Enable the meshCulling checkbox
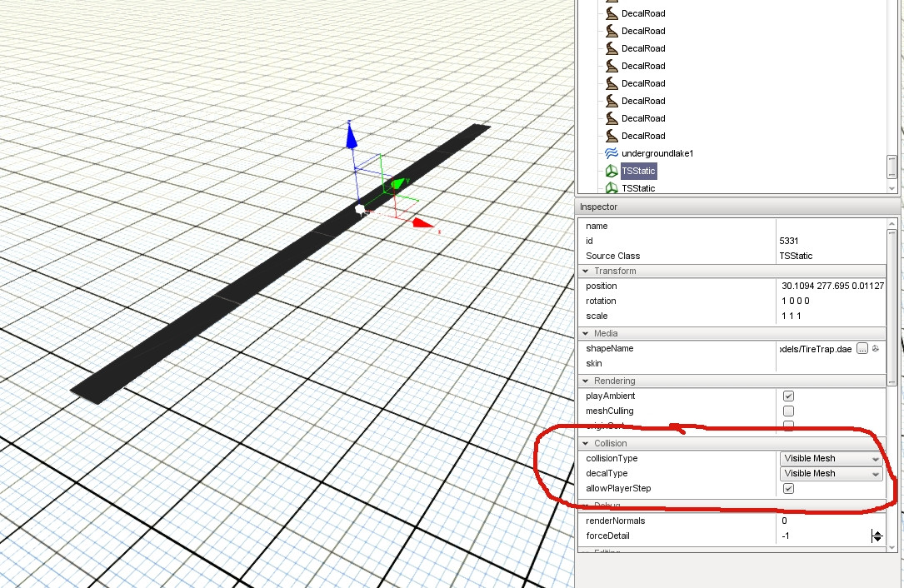The width and height of the screenshot is (904, 588). pyautogui.click(x=788, y=411)
